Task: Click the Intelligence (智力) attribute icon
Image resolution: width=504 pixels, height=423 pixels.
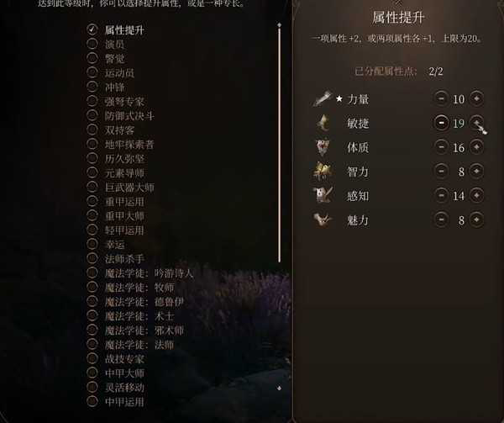Action: 323,172
